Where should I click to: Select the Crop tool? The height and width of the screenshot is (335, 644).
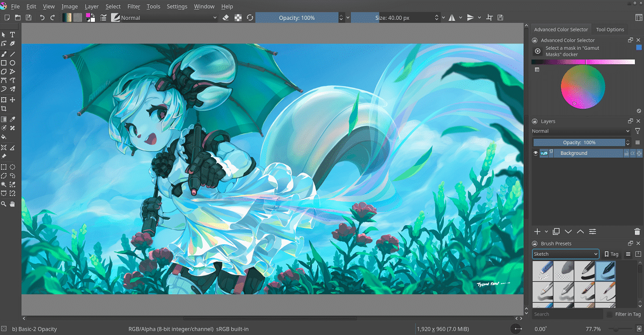(4, 108)
